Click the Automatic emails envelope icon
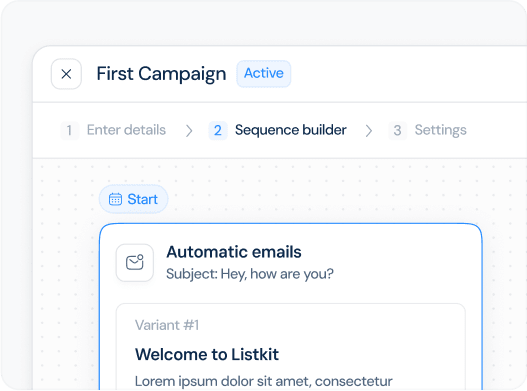 (x=135, y=263)
